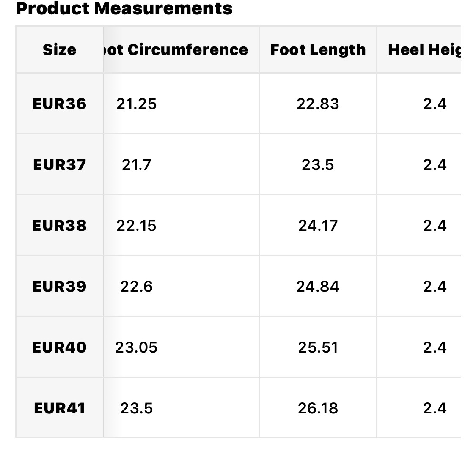Viewport: 476px width, 451px height.
Task: Select the EUR36 size row label
Action: (59, 104)
